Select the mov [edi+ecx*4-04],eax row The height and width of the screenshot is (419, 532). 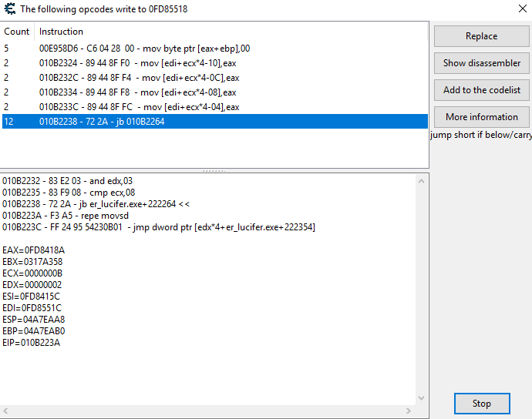point(139,107)
